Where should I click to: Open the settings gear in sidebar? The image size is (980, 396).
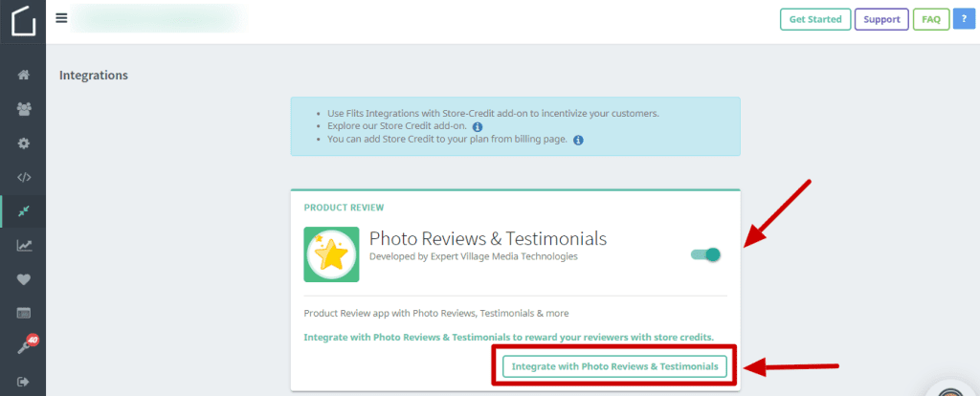pyautogui.click(x=23, y=143)
